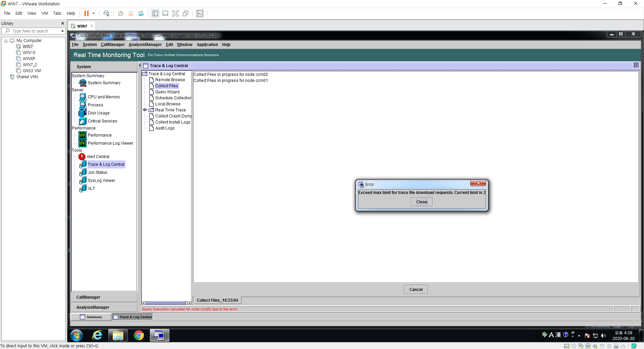Select the Trace & Log Central tool icon
The height and width of the screenshot is (349, 644).
pos(83,164)
